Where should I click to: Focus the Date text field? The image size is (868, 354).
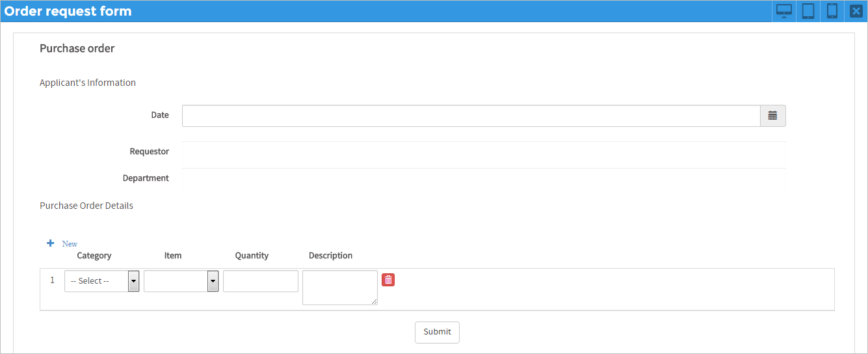point(471,116)
